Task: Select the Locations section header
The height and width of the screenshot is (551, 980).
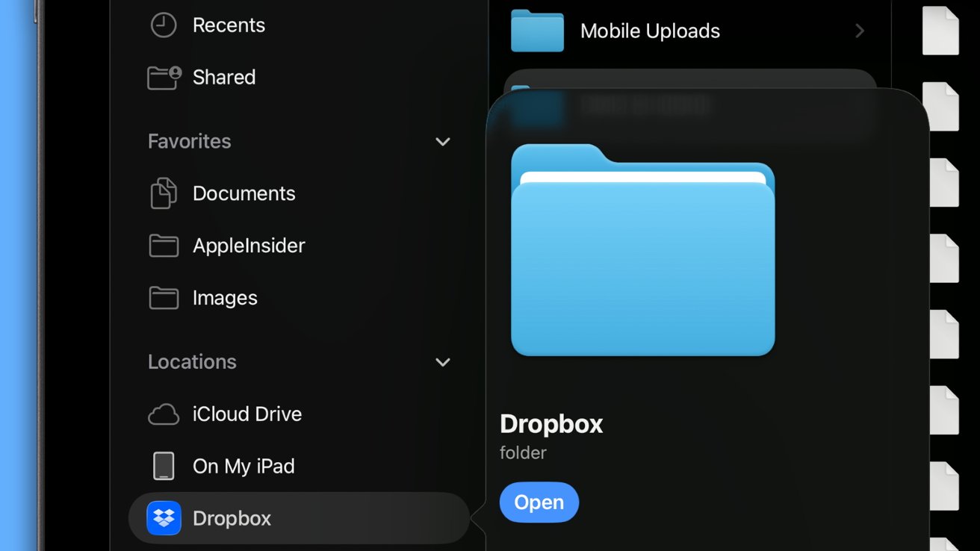Action: 192,362
